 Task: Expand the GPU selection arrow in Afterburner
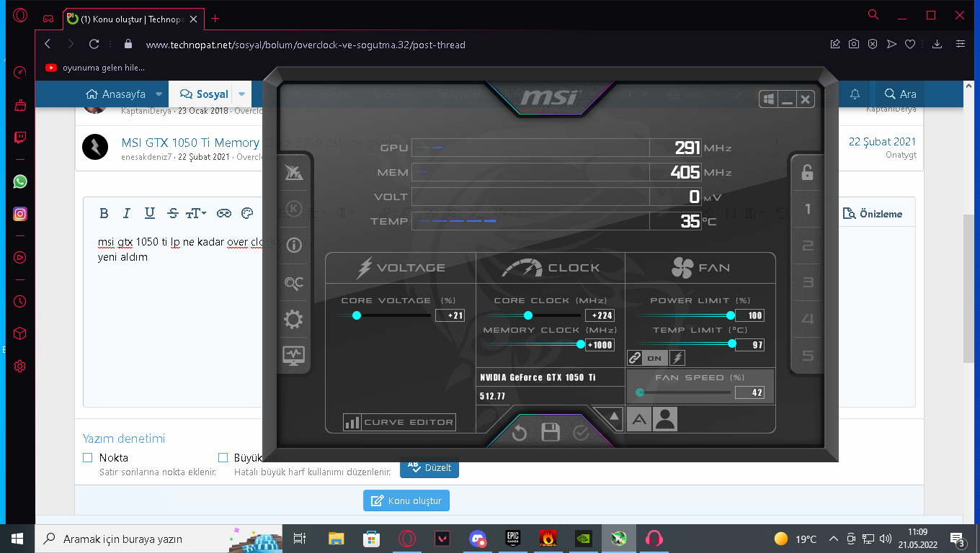click(x=613, y=415)
